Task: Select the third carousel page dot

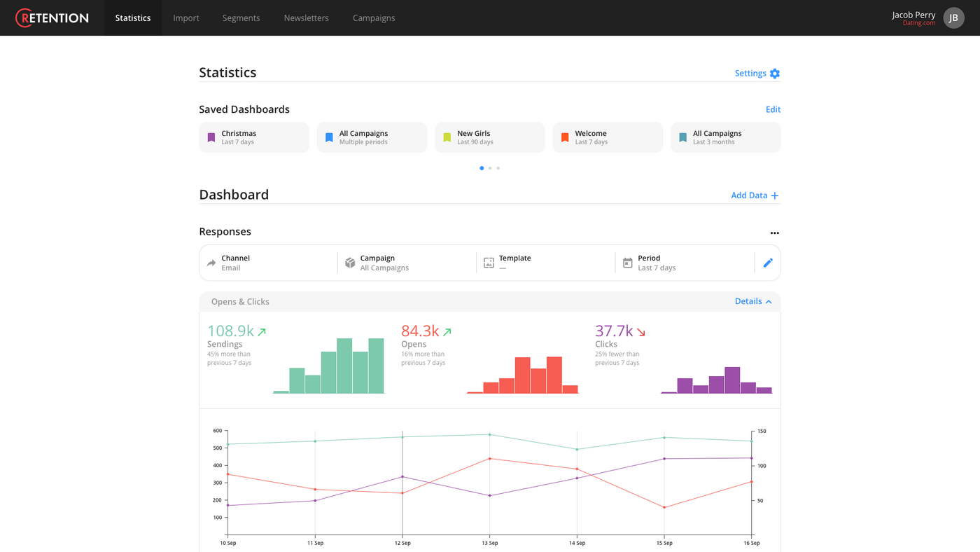Action: [498, 168]
